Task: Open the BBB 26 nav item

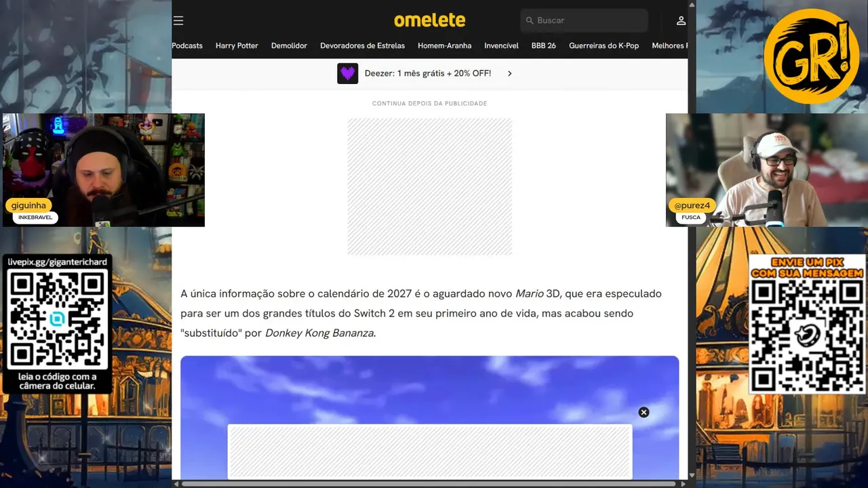Action: [543, 45]
